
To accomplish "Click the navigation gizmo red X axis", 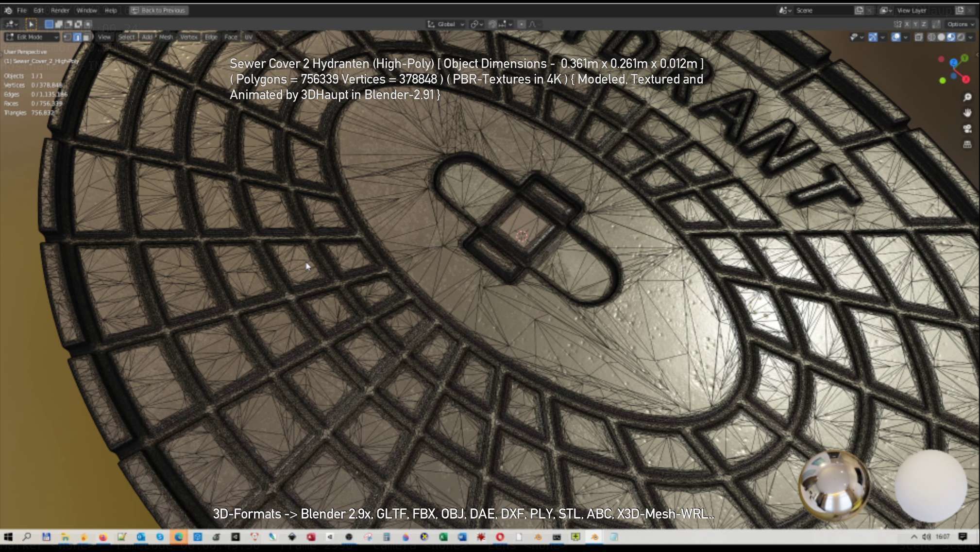I will coord(966,79).
